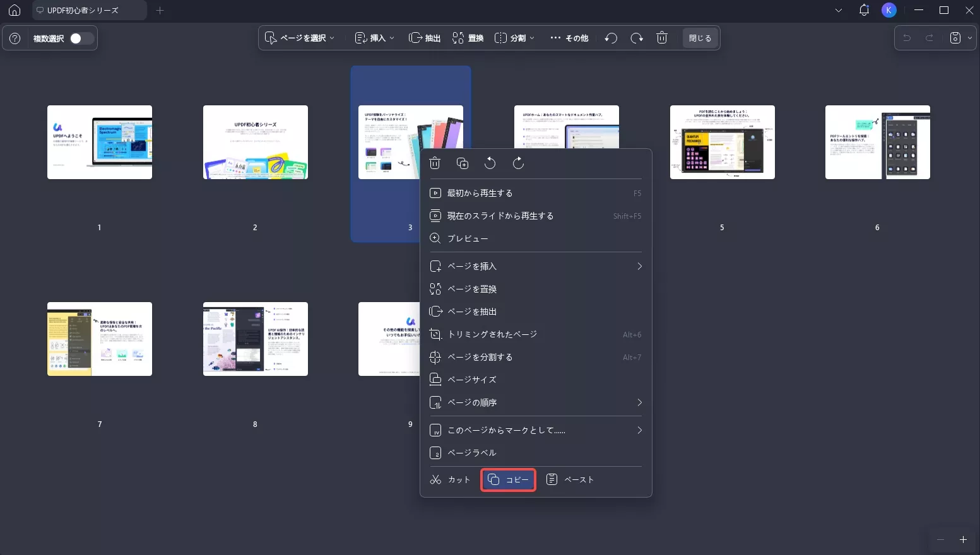980x555 pixels.
Task: Duplicate page via context menu icon
Action: (x=463, y=163)
